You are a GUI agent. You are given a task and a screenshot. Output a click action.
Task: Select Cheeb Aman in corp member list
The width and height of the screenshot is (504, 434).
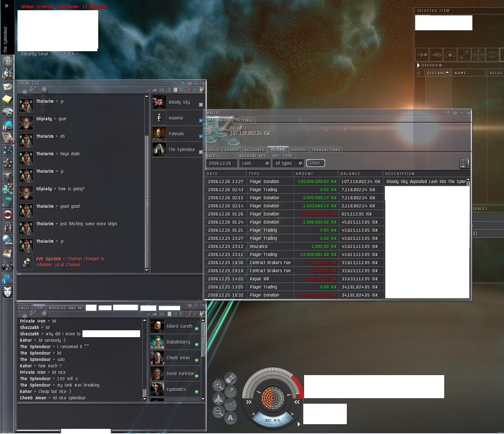point(175,358)
